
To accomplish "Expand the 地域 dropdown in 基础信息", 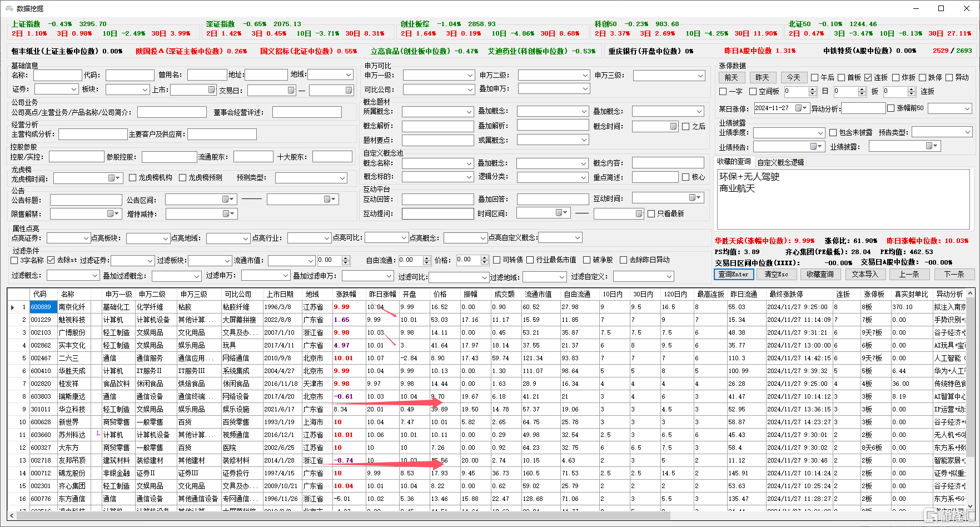I will click(x=349, y=74).
